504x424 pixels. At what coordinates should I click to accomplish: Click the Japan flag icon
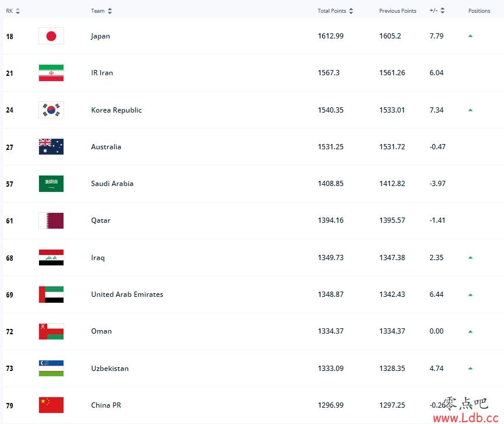pos(51,36)
